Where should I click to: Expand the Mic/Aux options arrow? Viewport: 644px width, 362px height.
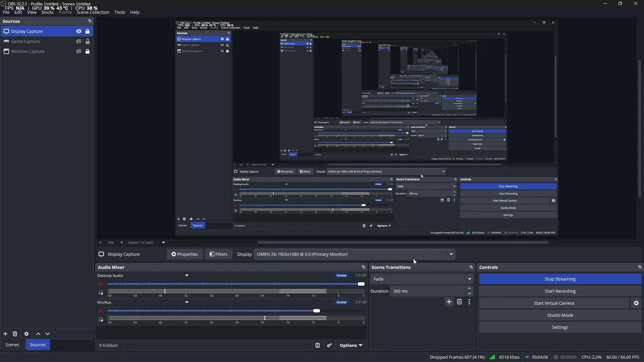pyautogui.click(x=187, y=302)
